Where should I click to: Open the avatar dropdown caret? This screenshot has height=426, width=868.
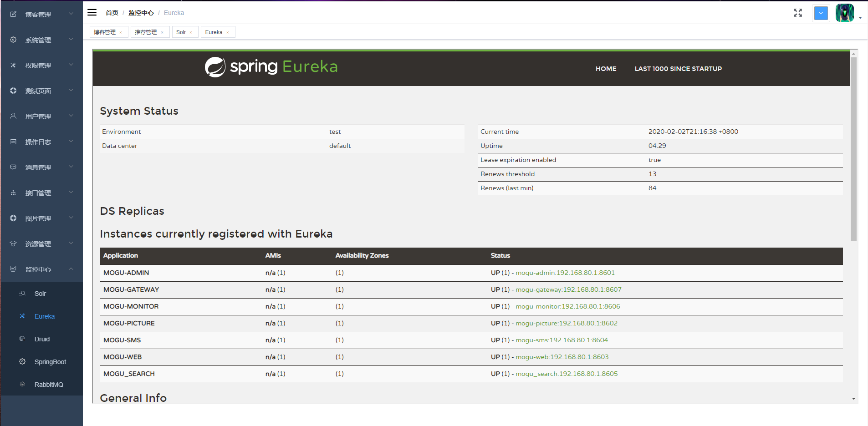pos(860,18)
